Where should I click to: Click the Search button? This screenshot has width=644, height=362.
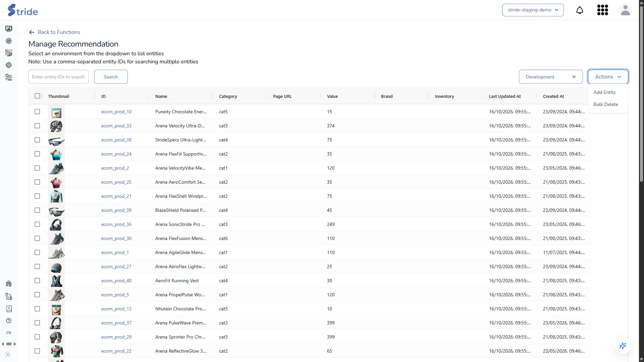point(111,77)
